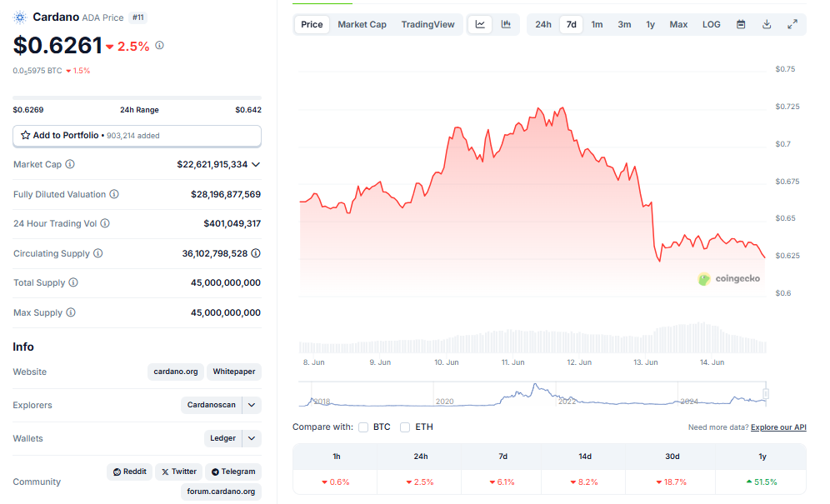This screenshot has width=830, height=504.
Task: Click the 24h Range price bar
Action: pos(137,98)
